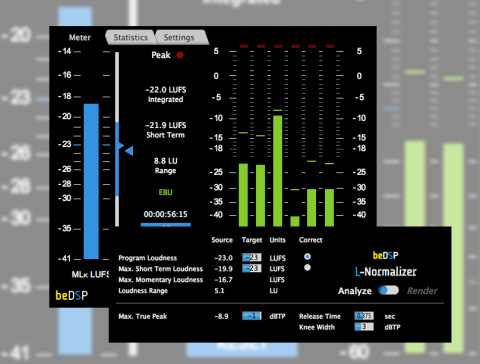Viewport: 480px width, 364px height.
Task: Toggle the Analyze/Render switch
Action: pos(389,290)
